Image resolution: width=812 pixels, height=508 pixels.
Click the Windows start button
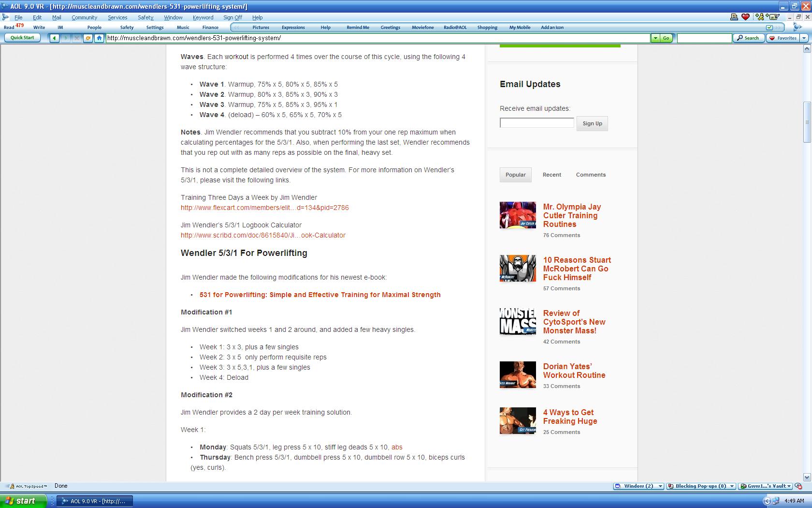pos(23,501)
